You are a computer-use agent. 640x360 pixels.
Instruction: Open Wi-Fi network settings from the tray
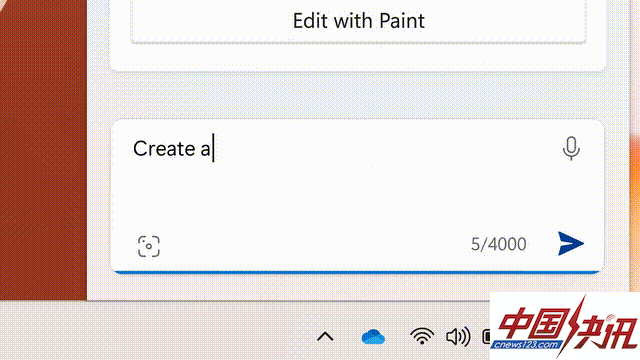422,337
